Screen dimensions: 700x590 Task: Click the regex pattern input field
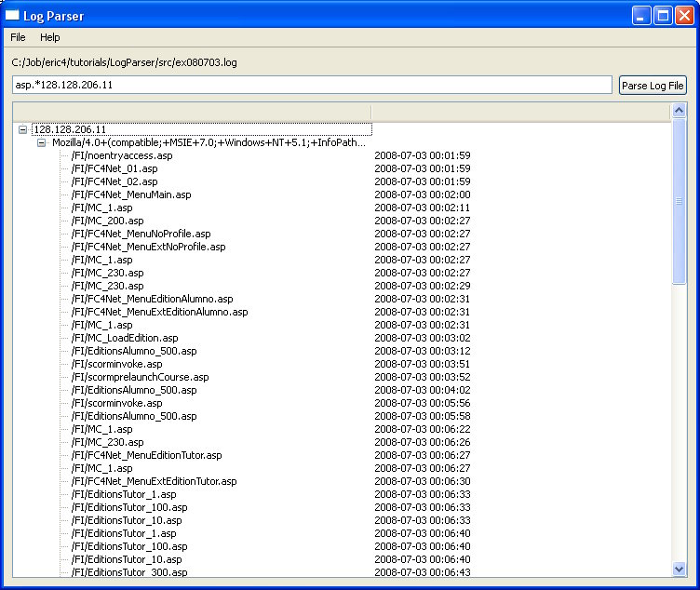[x=311, y=86]
